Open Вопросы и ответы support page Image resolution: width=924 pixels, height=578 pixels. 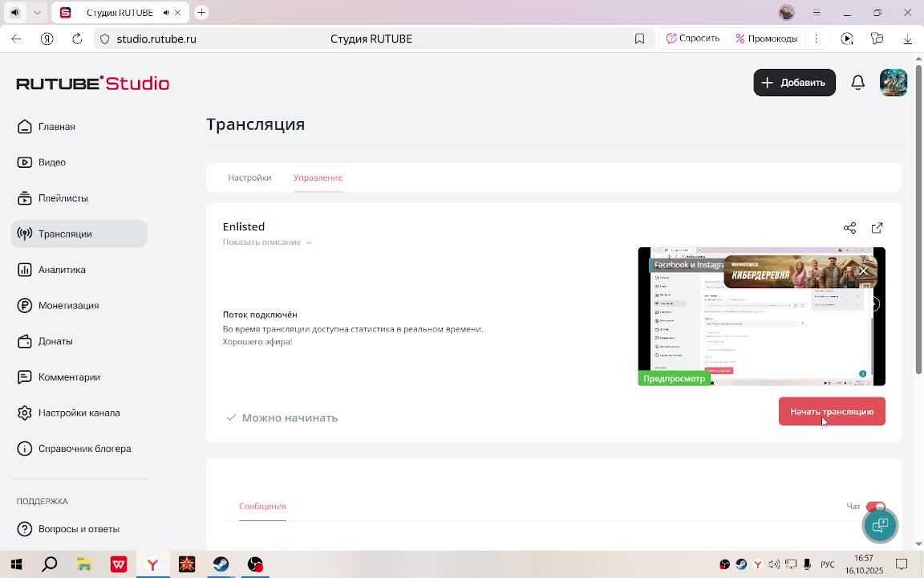(x=68, y=529)
